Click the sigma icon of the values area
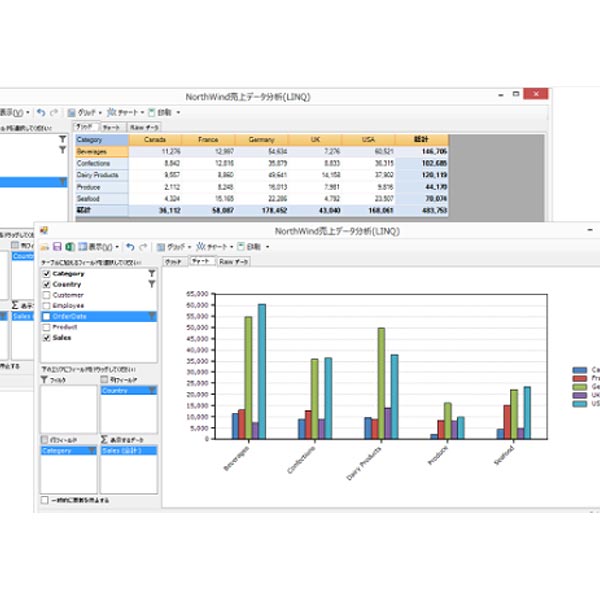600x600 pixels. point(104,439)
